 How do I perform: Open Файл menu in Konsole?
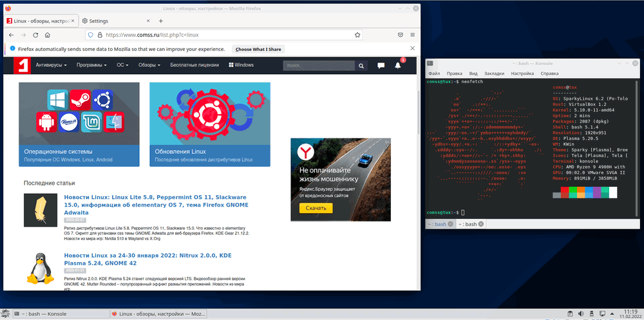433,73
